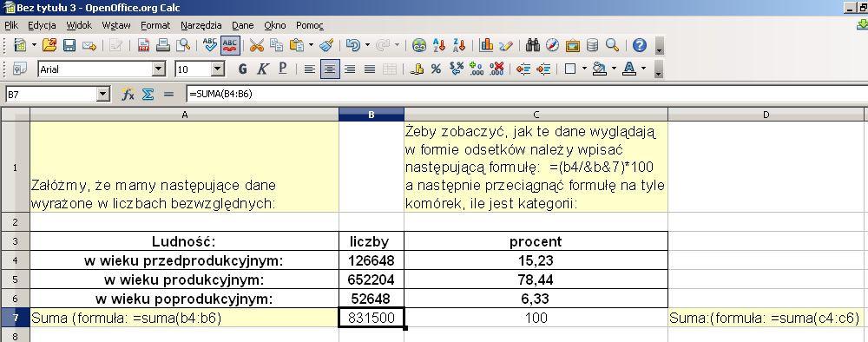Screen dimensions: 868x342
Task: Open the Function Wizard fx icon
Action: click(x=128, y=95)
